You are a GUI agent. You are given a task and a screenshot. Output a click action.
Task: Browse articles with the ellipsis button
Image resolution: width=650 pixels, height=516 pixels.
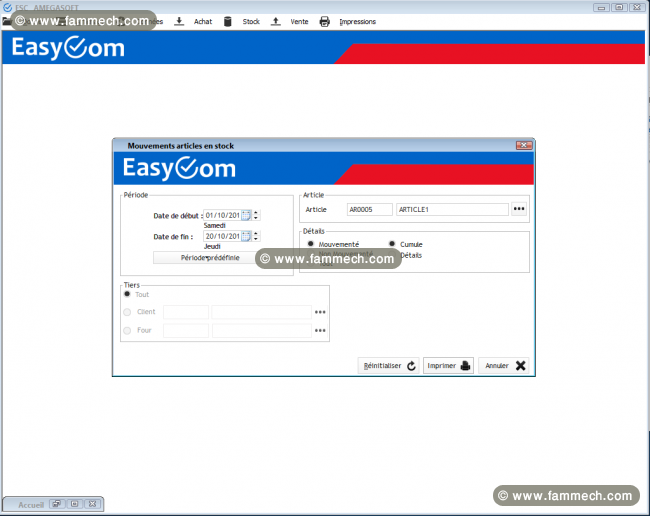point(519,209)
